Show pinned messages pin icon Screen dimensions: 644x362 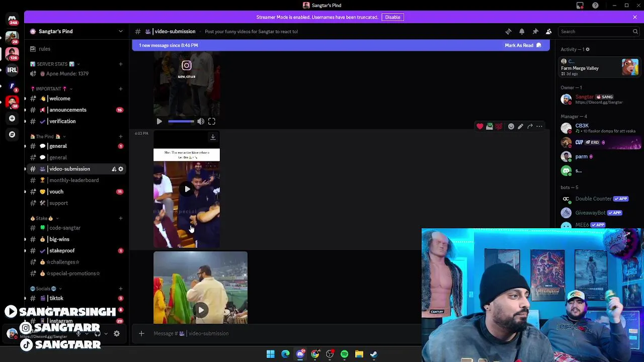[535, 31]
